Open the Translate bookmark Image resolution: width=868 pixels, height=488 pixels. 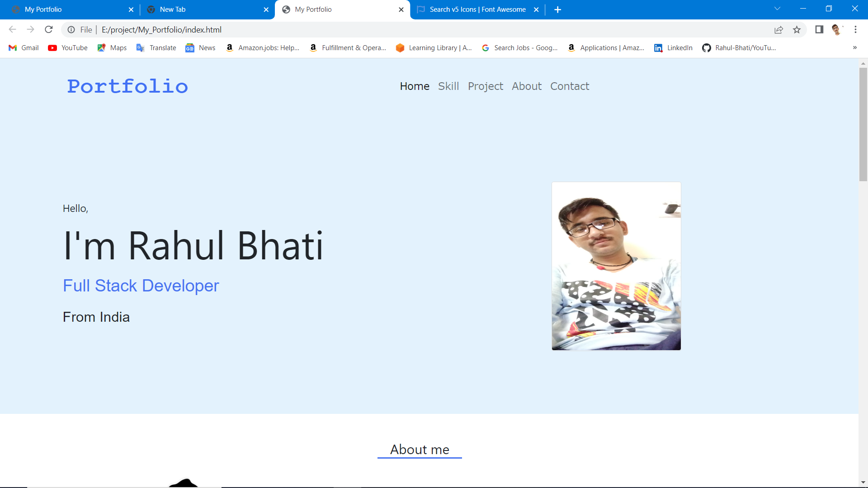156,47
